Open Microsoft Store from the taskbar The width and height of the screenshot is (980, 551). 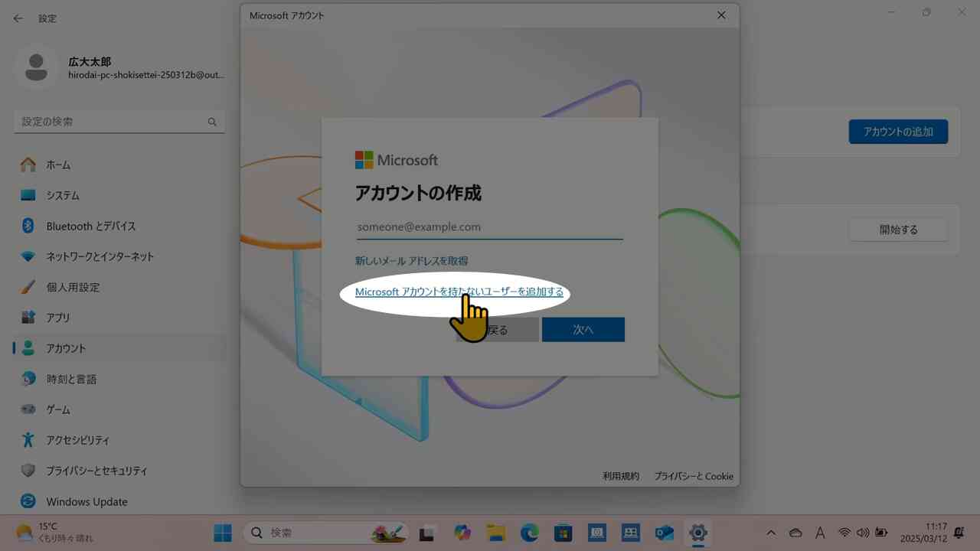pos(563,533)
